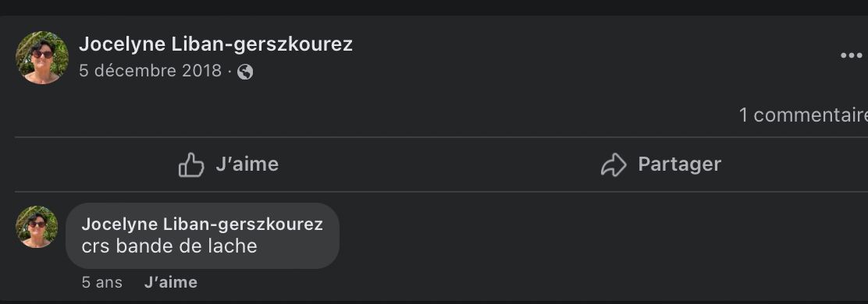Image resolution: width=868 pixels, height=304 pixels.
Task: Click the empty area right of the comment
Action: click(603, 238)
